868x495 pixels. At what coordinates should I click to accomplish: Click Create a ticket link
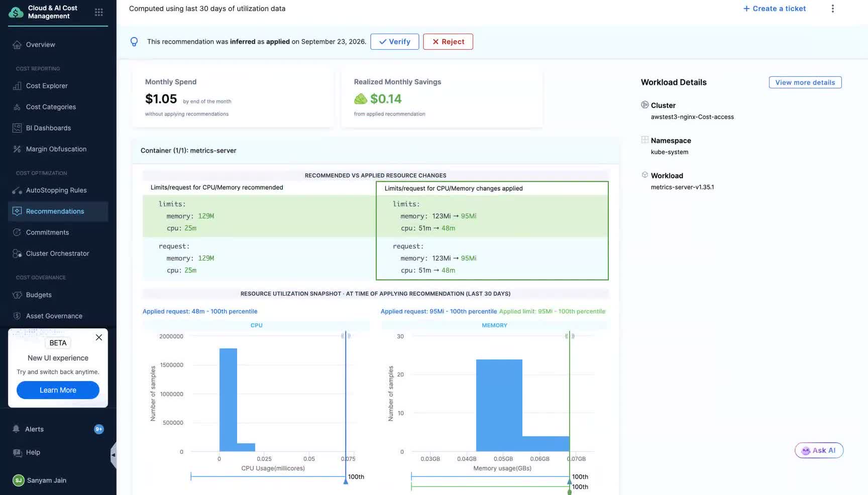(x=775, y=9)
